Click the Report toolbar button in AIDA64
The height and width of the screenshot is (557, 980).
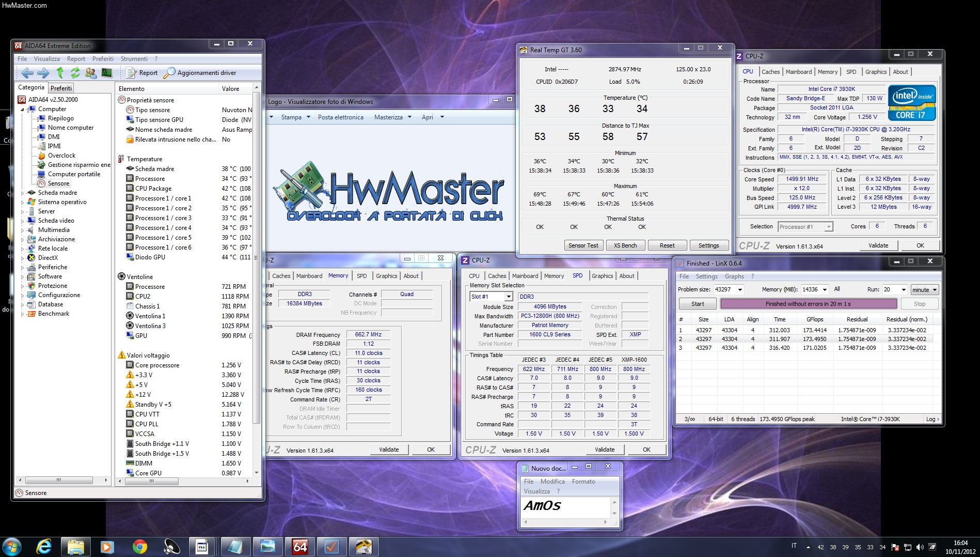142,73
